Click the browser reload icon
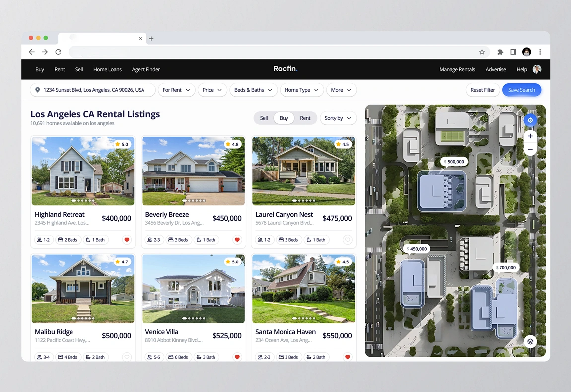This screenshot has width=571, height=392. (x=58, y=52)
